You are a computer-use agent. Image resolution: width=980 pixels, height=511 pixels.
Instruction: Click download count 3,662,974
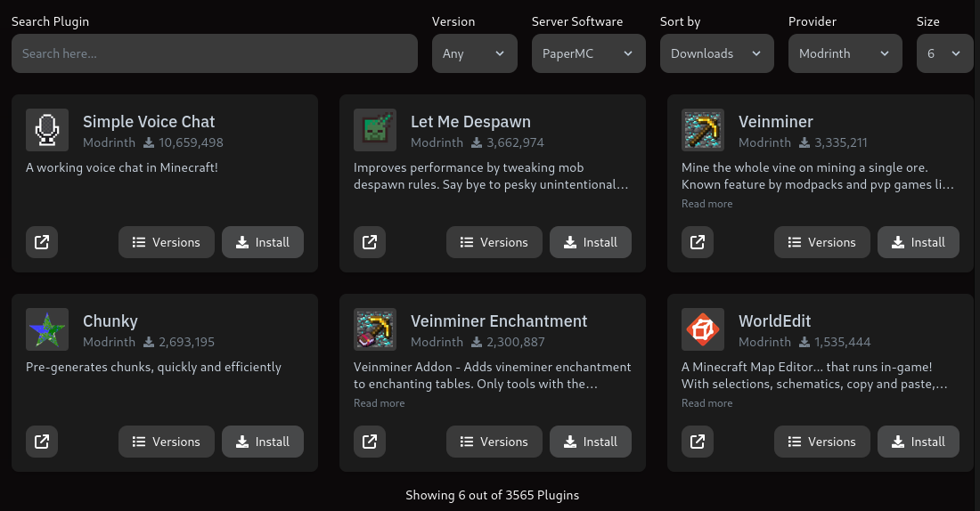click(515, 142)
